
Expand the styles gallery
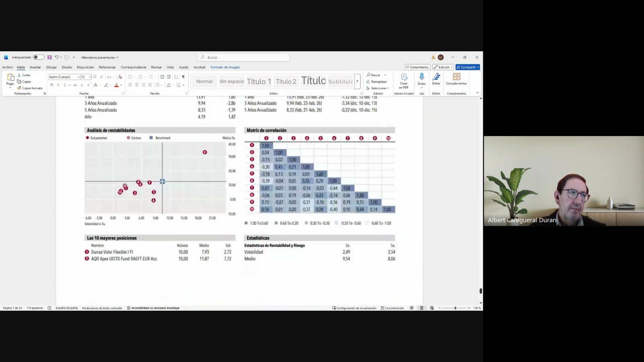pyautogui.click(x=357, y=81)
